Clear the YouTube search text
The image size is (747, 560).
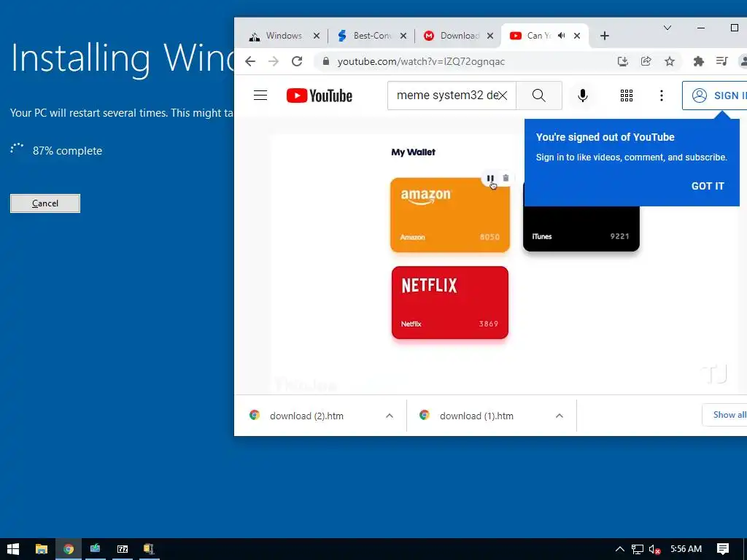[502, 96]
